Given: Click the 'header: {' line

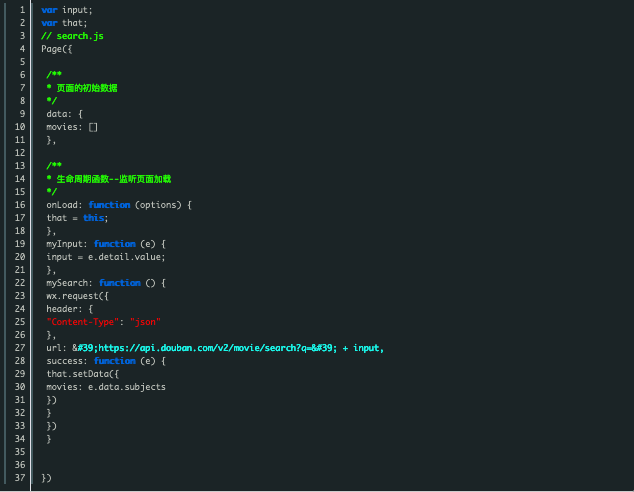Looking at the screenshot, I should point(70,309).
